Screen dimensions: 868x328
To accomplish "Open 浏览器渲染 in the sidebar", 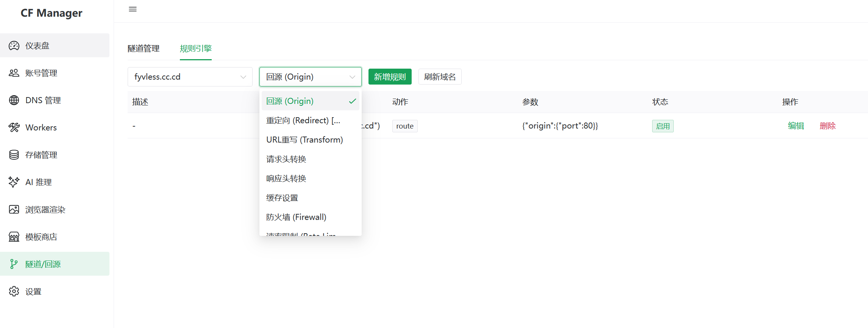I will pos(55,209).
